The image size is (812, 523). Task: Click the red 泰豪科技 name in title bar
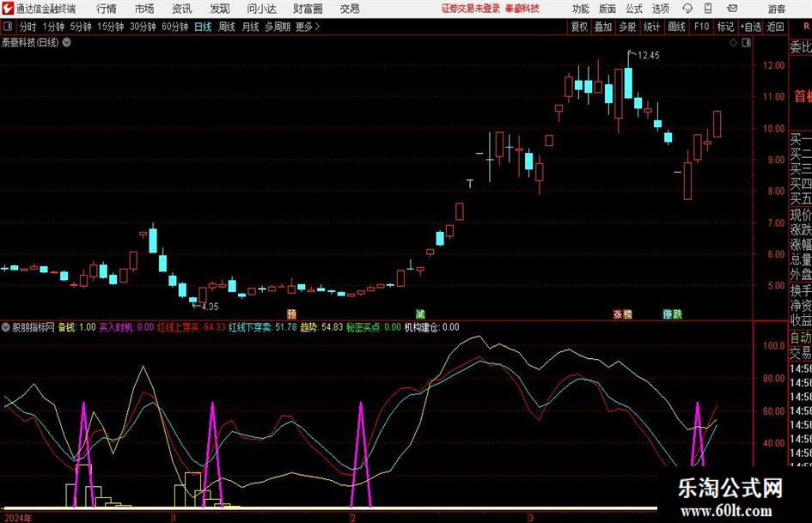coord(522,9)
